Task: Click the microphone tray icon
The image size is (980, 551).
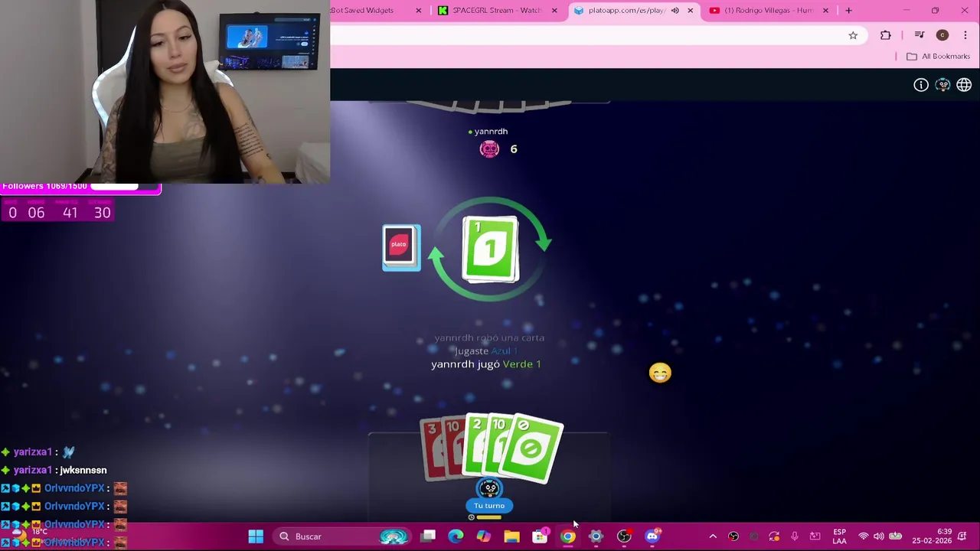Action: pos(795,536)
